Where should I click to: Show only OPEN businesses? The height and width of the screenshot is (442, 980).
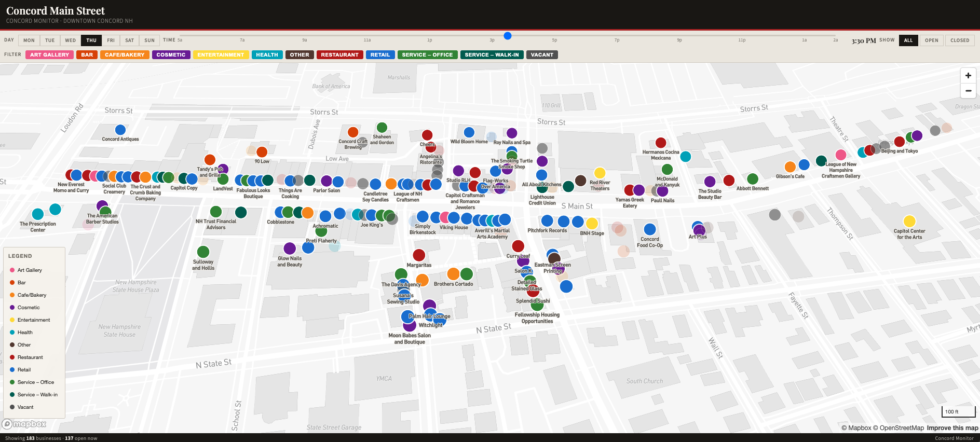tap(932, 40)
